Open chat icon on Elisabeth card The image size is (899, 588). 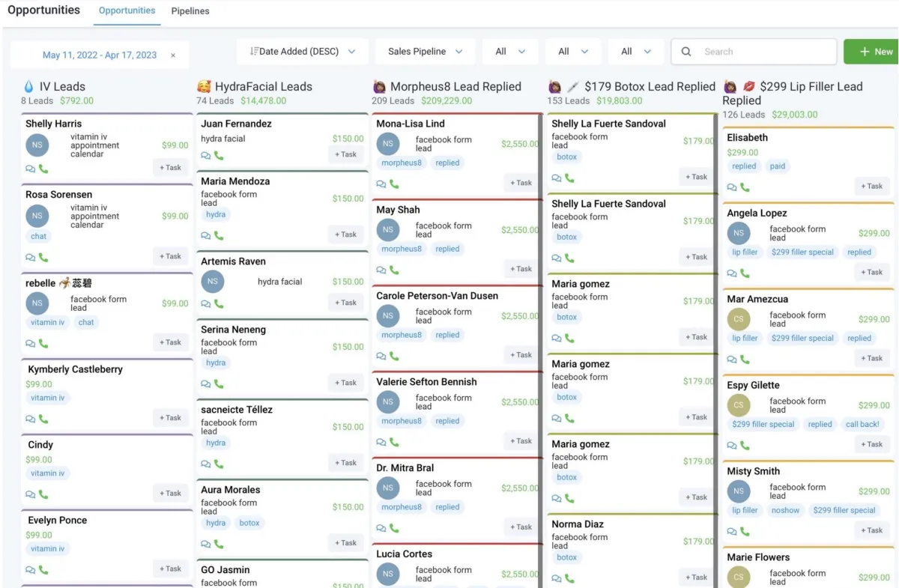(732, 187)
